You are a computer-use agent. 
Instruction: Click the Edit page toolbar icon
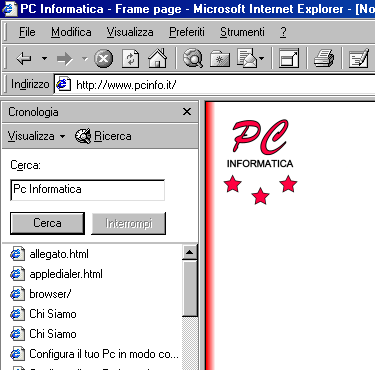(359, 58)
